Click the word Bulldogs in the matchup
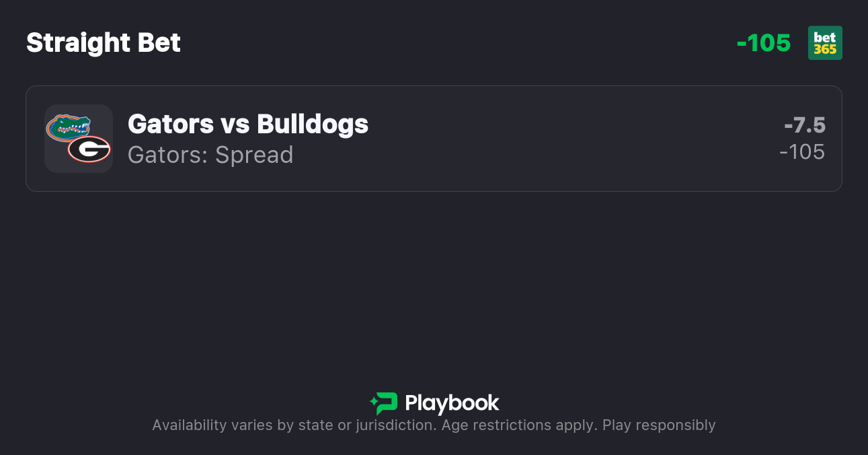This screenshot has height=455, width=868. 313,124
